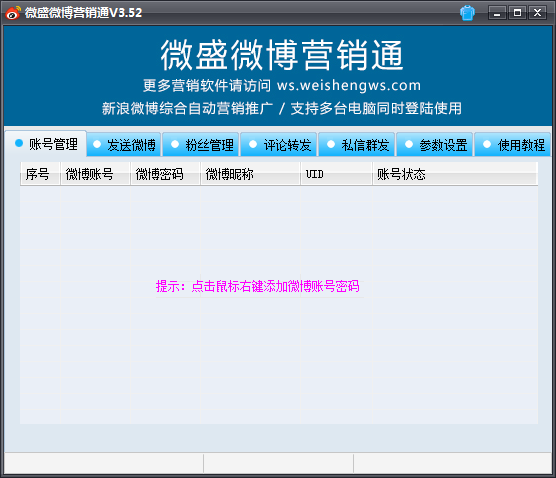Viewport: 556px width, 478px height.
Task: Click the pink hint text 提示：点击鼠标右键添加微博账号密码
Action: (258, 286)
